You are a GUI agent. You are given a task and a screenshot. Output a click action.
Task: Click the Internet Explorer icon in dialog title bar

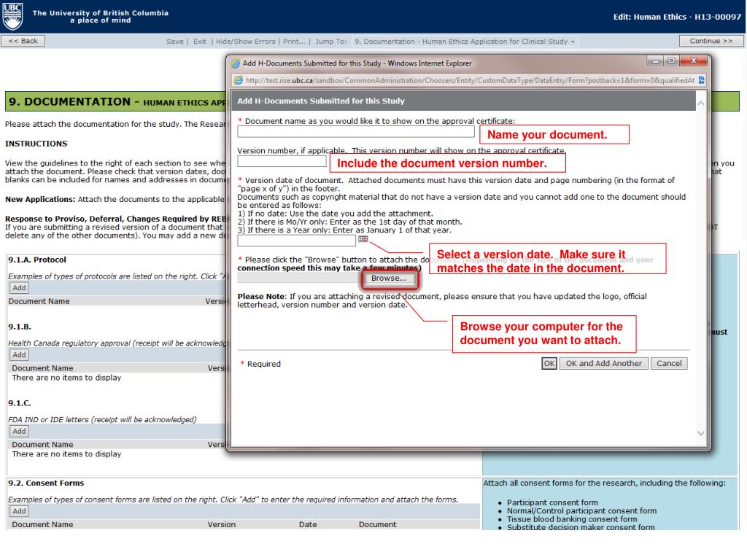coord(236,63)
